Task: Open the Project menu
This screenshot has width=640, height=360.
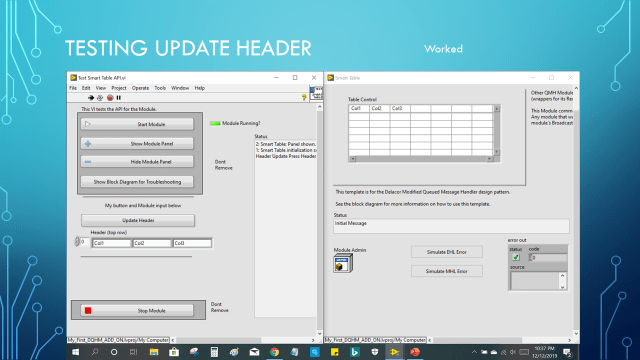Action: tap(119, 88)
